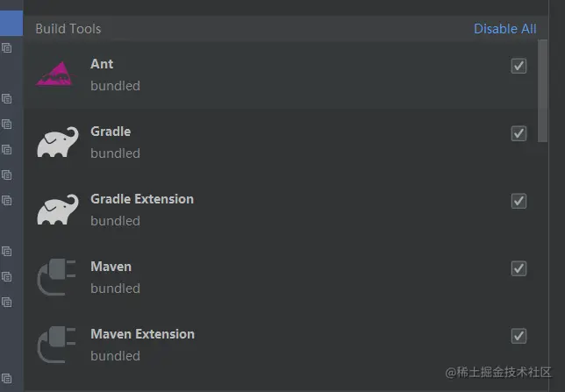Open the Gradle Extension plugin entry
This screenshot has height=392, width=565.
pos(281,210)
